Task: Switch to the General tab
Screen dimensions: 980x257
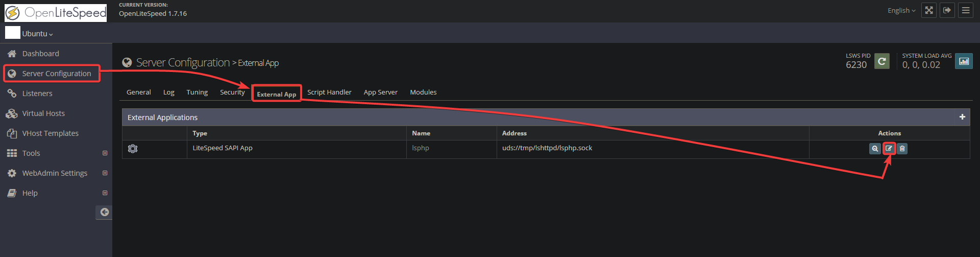Action: tap(139, 92)
